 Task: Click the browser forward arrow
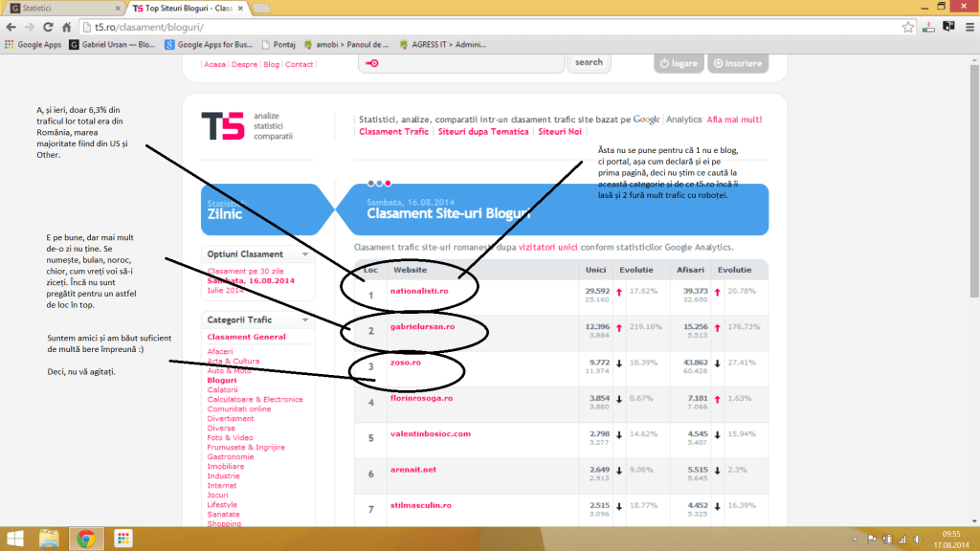[x=30, y=27]
